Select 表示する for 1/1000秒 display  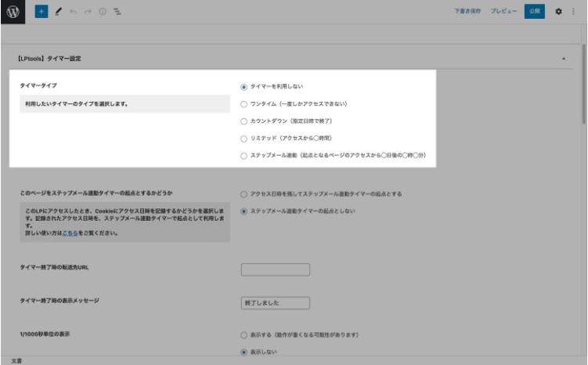pyautogui.click(x=243, y=335)
